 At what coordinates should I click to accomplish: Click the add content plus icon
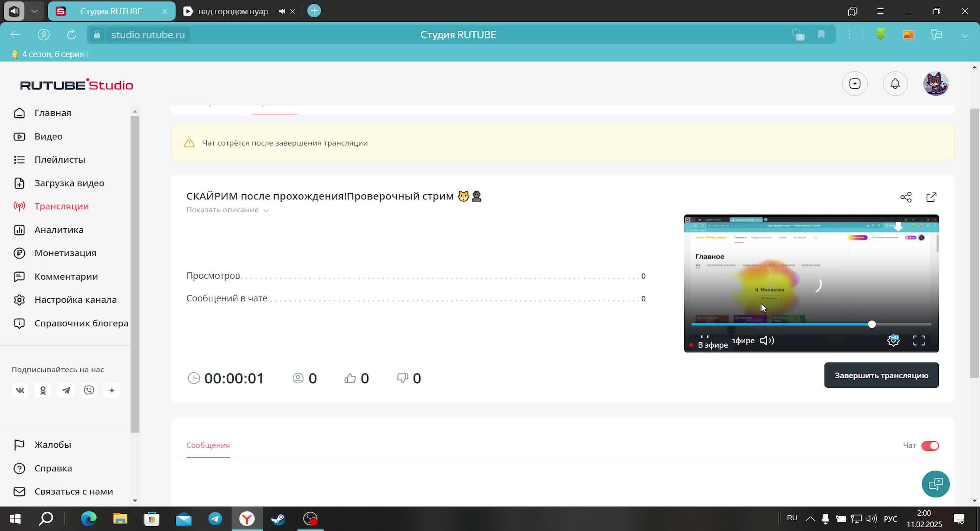pyautogui.click(x=854, y=84)
